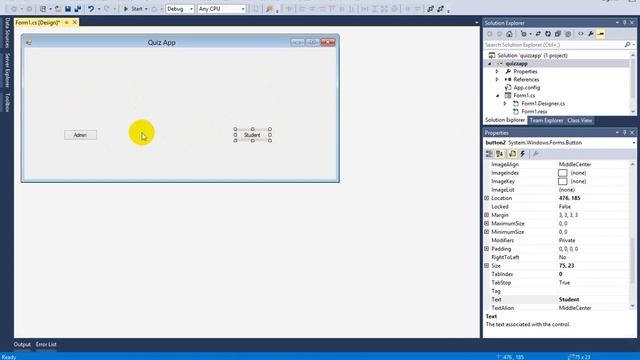Screen dimensions: 640x360
Task: Click the Properties page icon in Properties toolbar
Action: [512, 154]
